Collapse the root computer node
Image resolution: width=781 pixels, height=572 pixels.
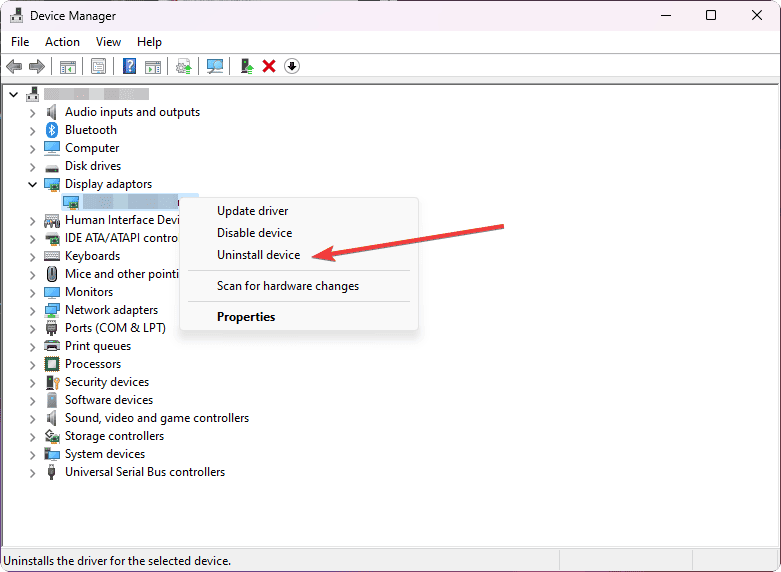pos(13,94)
